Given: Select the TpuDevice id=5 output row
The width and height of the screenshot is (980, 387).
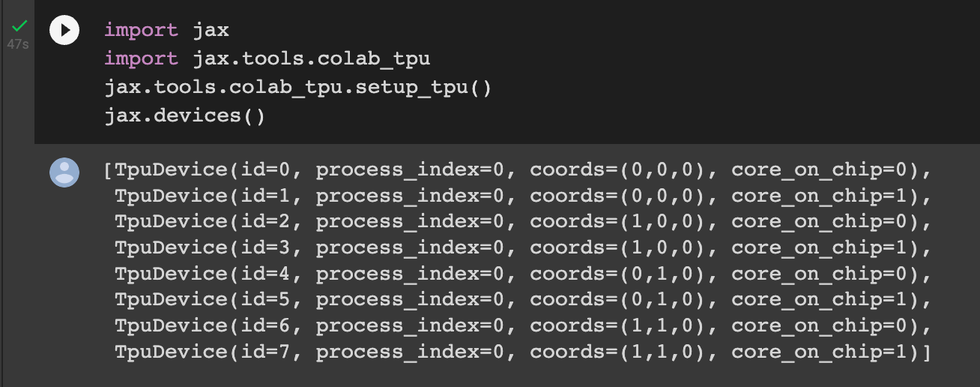Looking at the screenshot, I should pyautogui.click(x=522, y=300).
